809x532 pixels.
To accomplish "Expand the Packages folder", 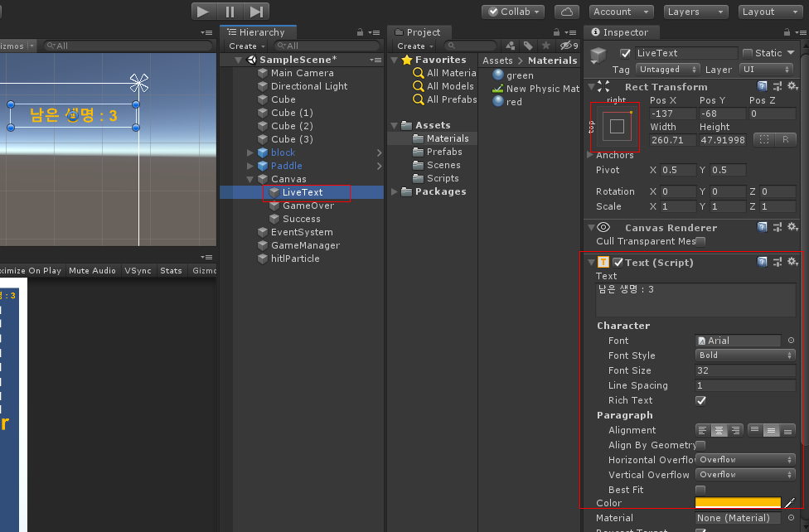I will click(395, 192).
